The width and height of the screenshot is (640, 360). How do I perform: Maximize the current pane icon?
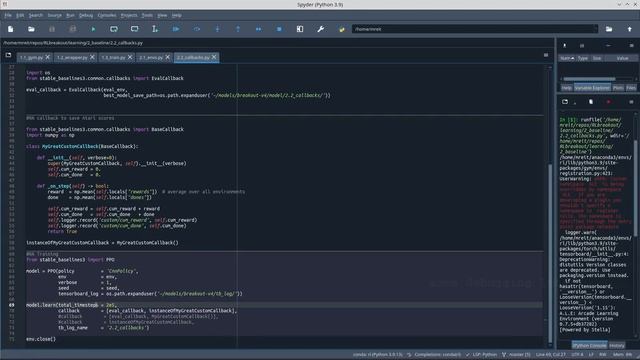coord(300,29)
